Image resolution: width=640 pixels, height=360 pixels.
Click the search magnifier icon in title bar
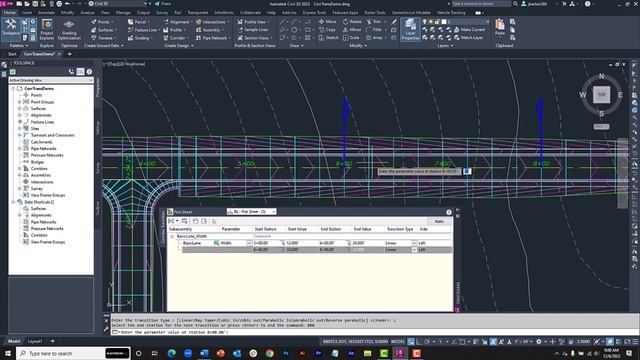pos(516,4)
